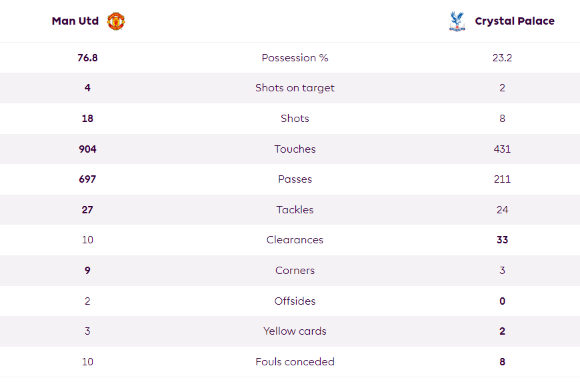Open the Man Utd team name link
This screenshot has height=392, width=580.
coord(75,21)
